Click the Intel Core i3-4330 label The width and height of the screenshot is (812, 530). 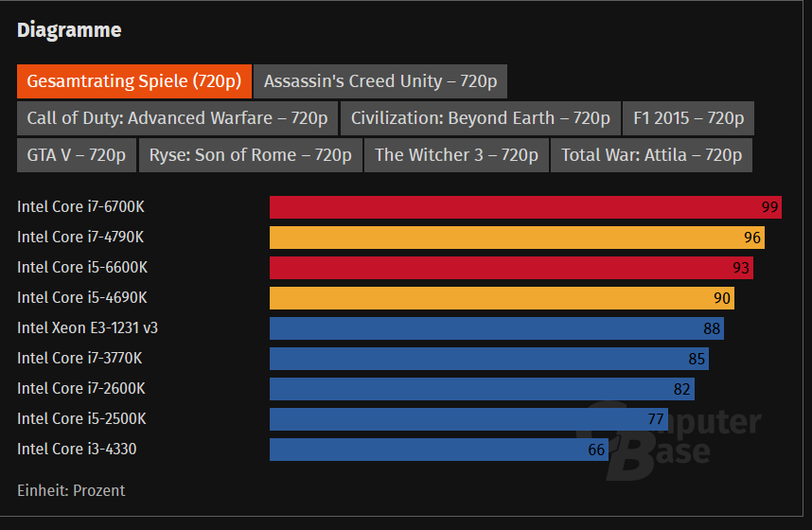(77, 450)
